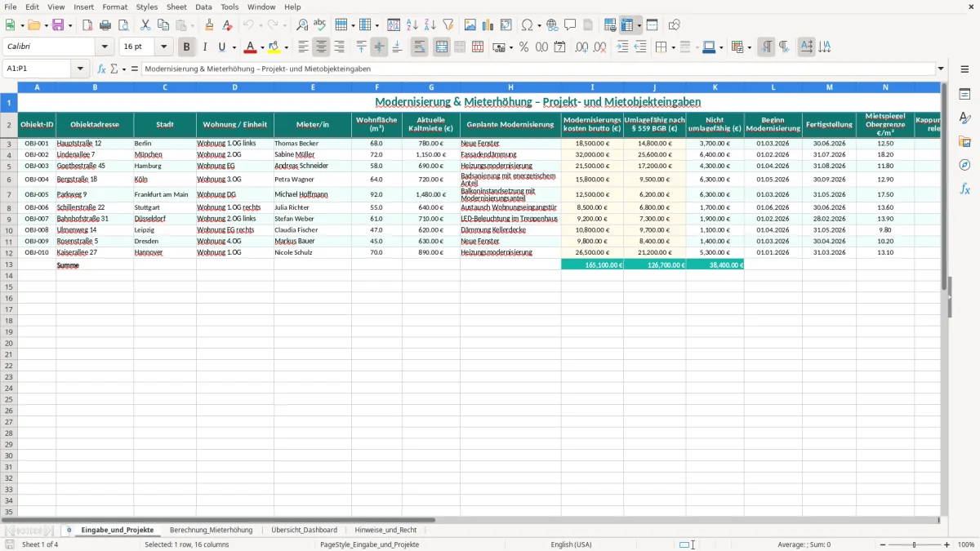
Task: Insert Hyperlink globe icon
Action: coord(552,25)
